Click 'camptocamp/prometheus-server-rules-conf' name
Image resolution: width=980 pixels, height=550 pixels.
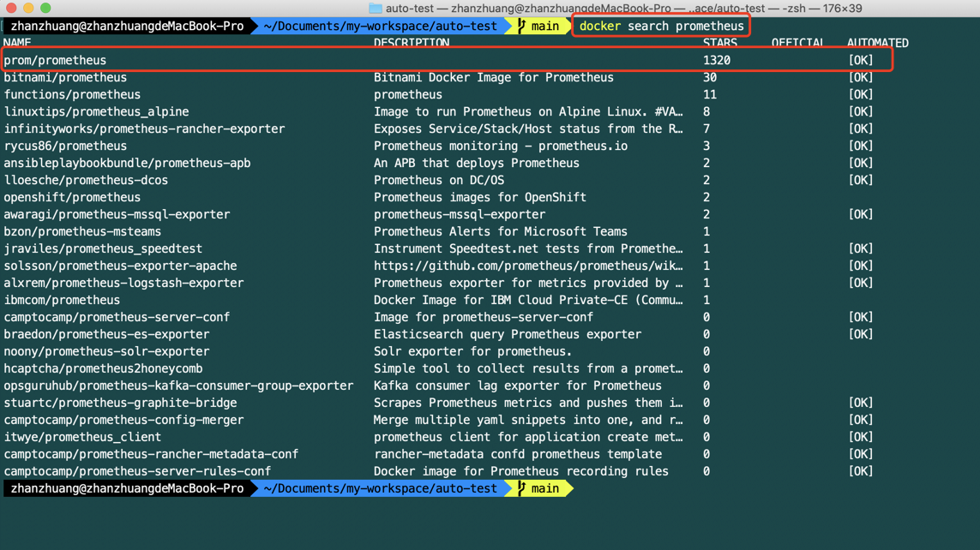pyautogui.click(x=137, y=471)
